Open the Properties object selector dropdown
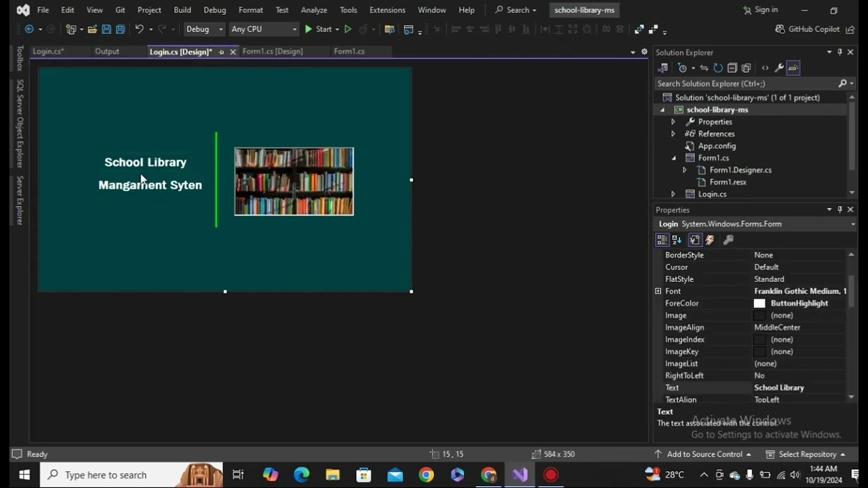This screenshot has height=488, width=868. tap(852, 224)
